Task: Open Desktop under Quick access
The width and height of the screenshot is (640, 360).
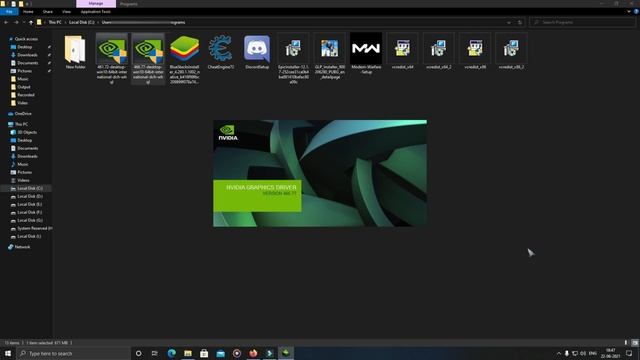Action: pyautogui.click(x=24, y=47)
